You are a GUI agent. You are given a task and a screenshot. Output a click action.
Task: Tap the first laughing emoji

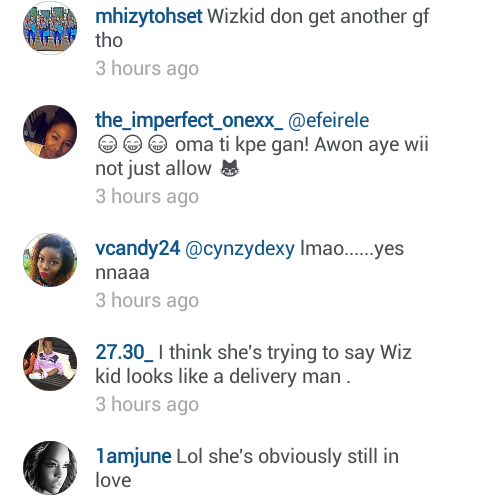(107, 145)
